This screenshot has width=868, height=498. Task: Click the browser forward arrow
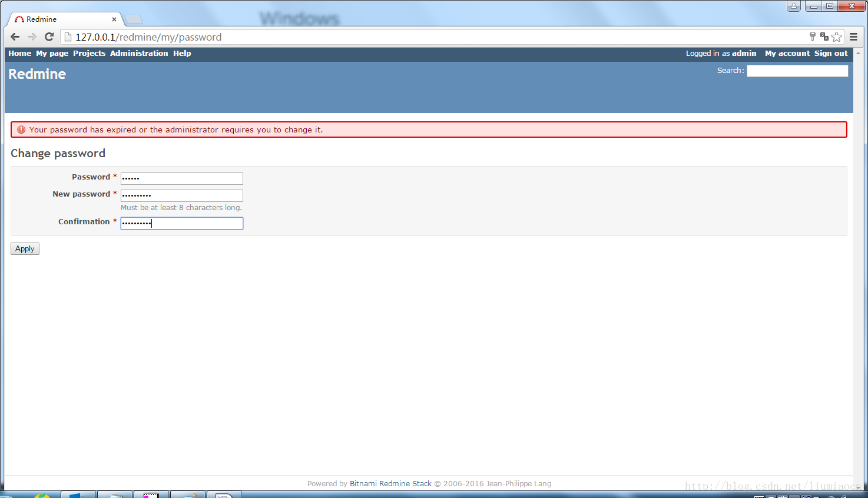pyautogui.click(x=32, y=37)
